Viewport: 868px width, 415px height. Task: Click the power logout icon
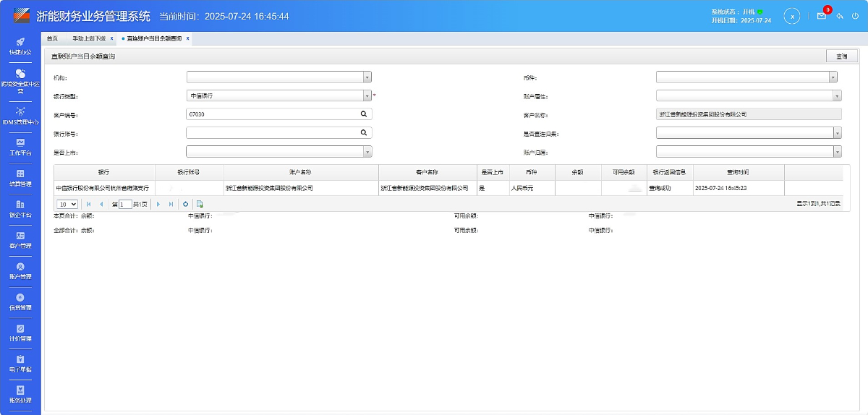click(x=855, y=16)
